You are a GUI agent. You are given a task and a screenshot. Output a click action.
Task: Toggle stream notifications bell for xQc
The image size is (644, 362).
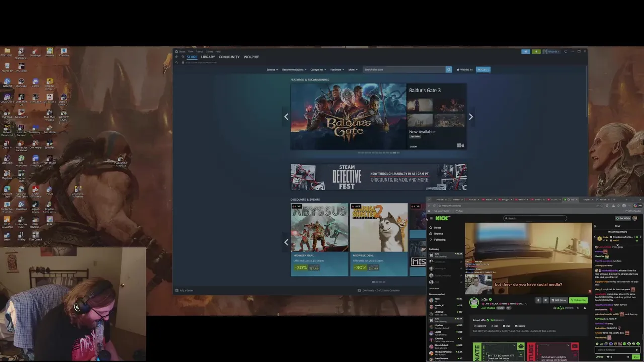click(538, 300)
